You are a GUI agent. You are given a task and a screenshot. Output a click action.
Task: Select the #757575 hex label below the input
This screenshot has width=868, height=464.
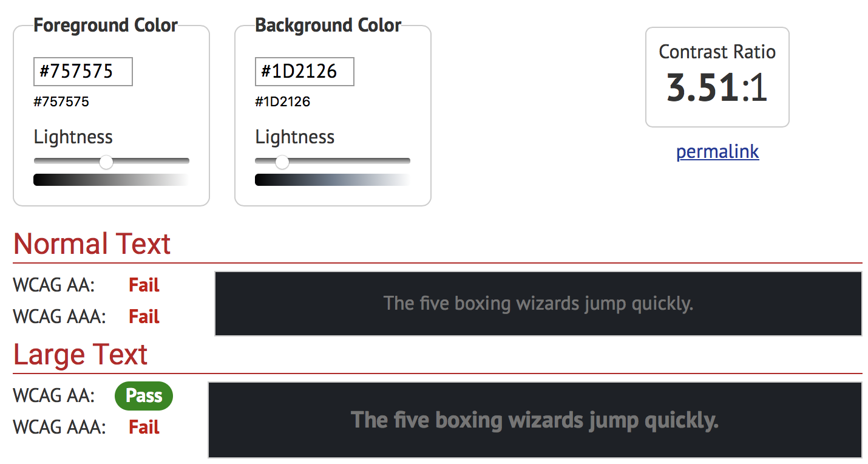(x=61, y=101)
